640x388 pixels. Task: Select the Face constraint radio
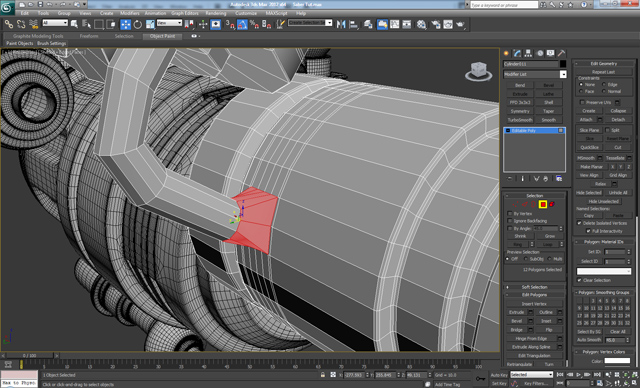(x=581, y=91)
